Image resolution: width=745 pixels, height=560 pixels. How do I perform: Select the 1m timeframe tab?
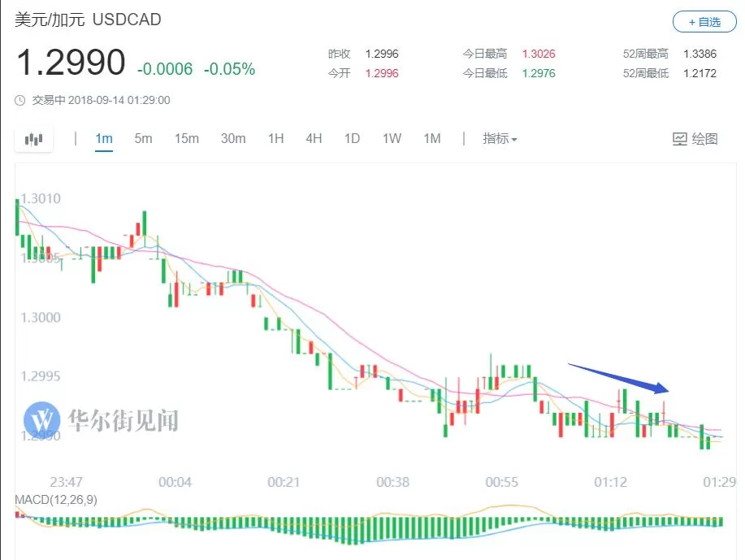coord(103,139)
